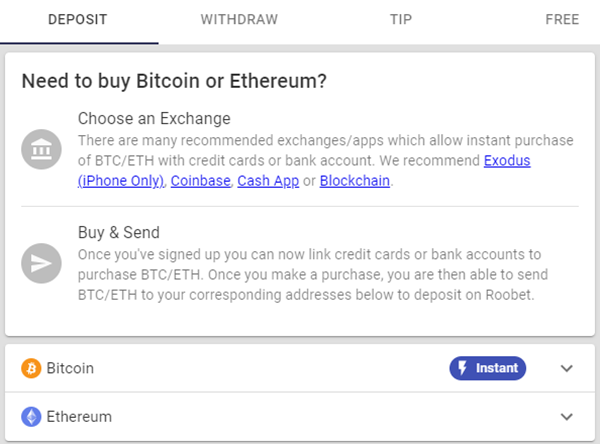Click the Instant badge on Bitcoin row

coord(488,368)
